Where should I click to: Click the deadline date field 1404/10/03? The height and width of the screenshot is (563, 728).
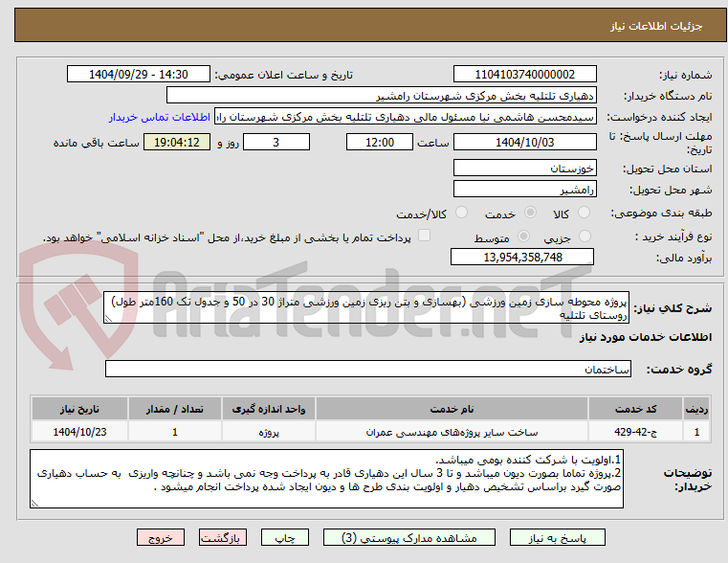coord(524,142)
